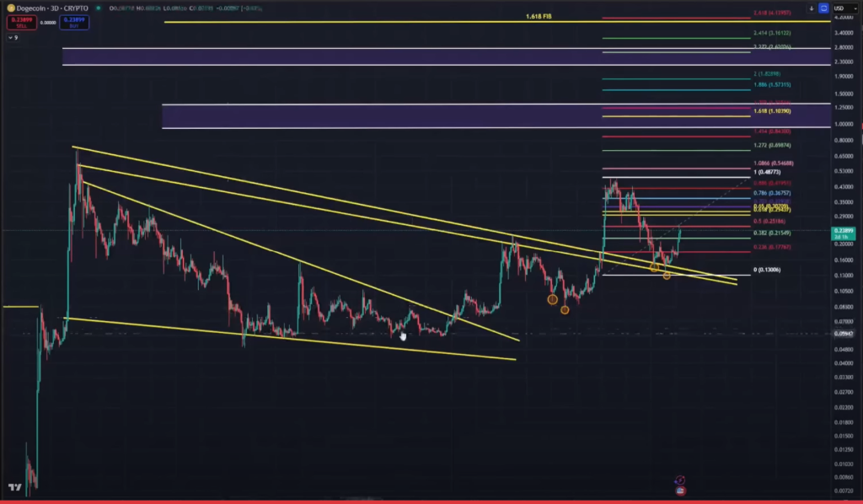
Task: Click the download icon beside the currency selector
Action: point(812,8)
